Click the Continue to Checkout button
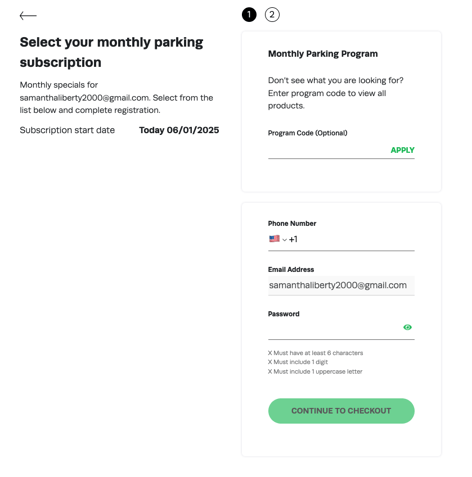472x477 pixels. pyautogui.click(x=341, y=411)
